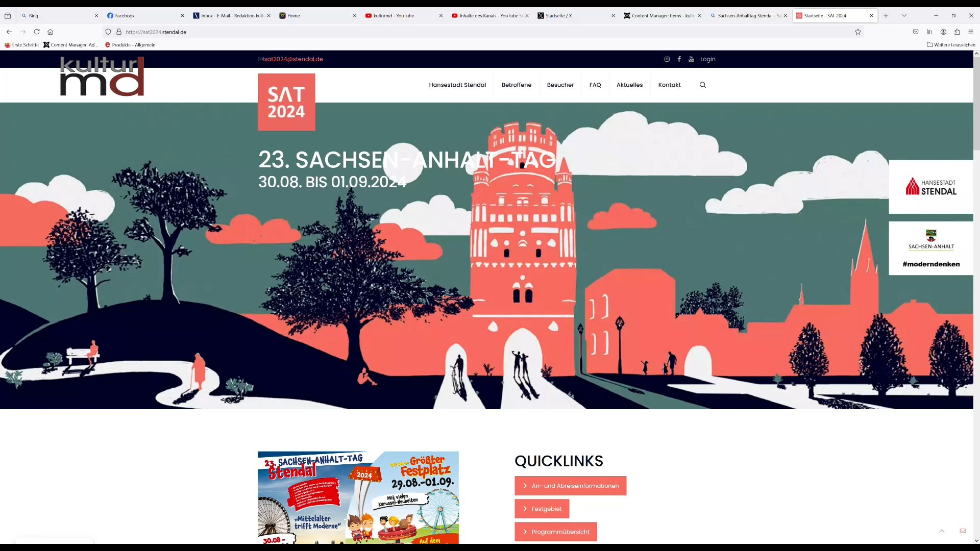Viewport: 980px width, 551px height.
Task: Open the Betroffene navigation menu
Action: (x=516, y=85)
